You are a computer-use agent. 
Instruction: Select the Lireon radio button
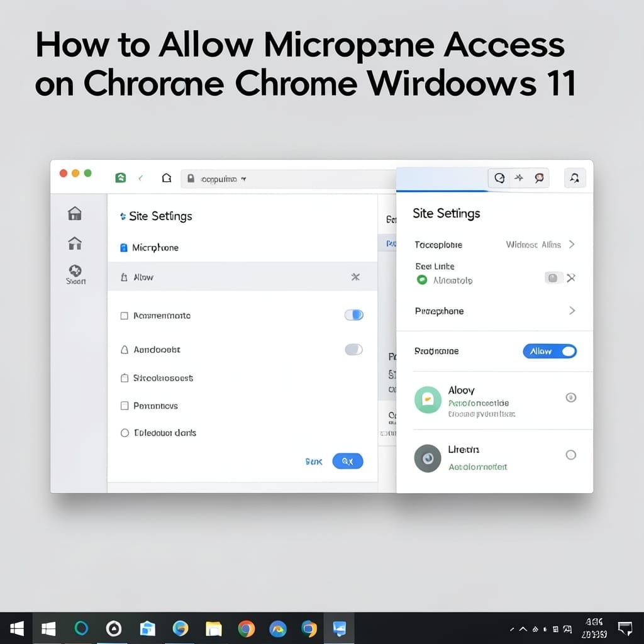[571, 455]
